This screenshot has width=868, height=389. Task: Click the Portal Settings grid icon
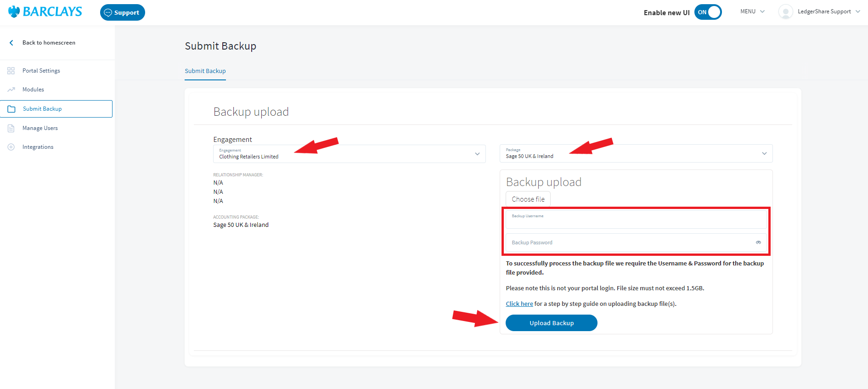tap(11, 71)
